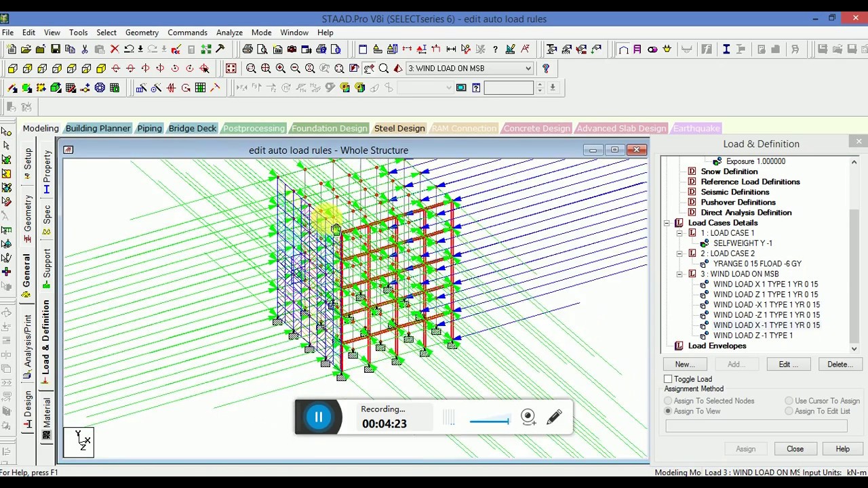Enable the Toggle Load checkbox
This screenshot has width=868, height=488.
tap(669, 380)
